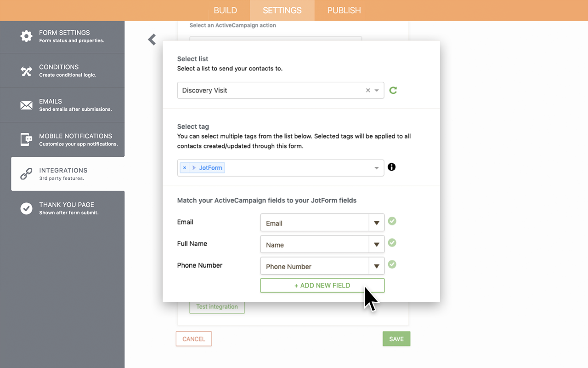Collapse the panel with the left-pointing chevron
588x368 pixels.
point(152,40)
